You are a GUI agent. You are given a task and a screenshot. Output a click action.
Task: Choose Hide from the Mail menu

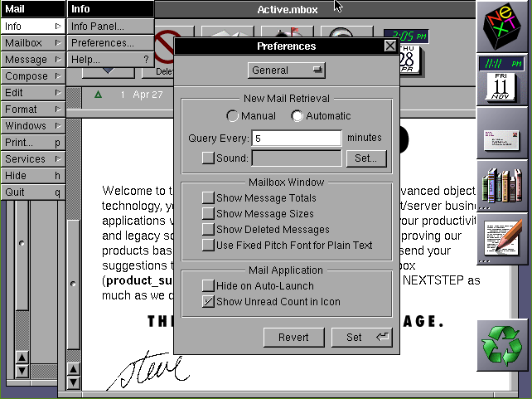[33, 176]
